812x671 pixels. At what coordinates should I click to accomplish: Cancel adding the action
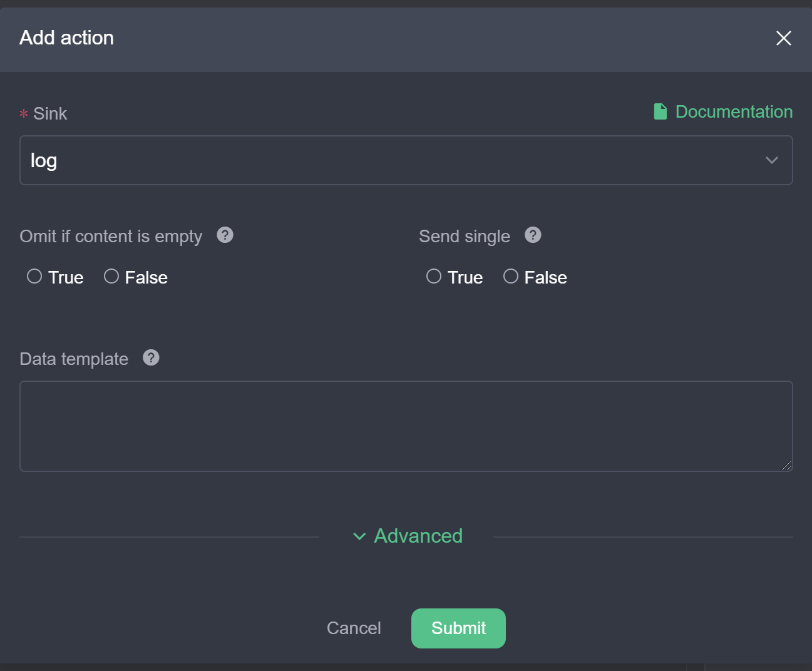[354, 628]
